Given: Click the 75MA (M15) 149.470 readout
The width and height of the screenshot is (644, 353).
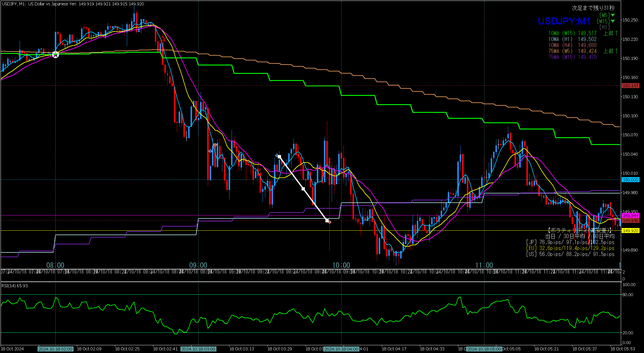Looking at the screenshot, I should point(573,57).
